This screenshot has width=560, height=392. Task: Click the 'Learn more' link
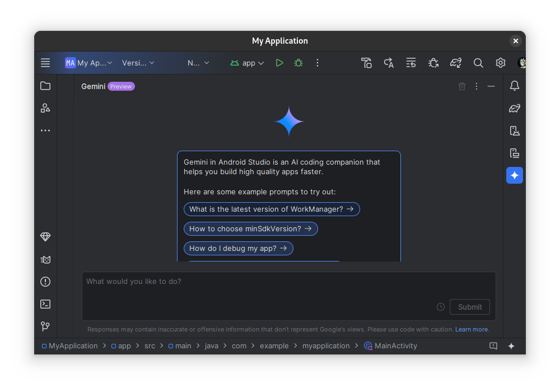pyautogui.click(x=472, y=329)
